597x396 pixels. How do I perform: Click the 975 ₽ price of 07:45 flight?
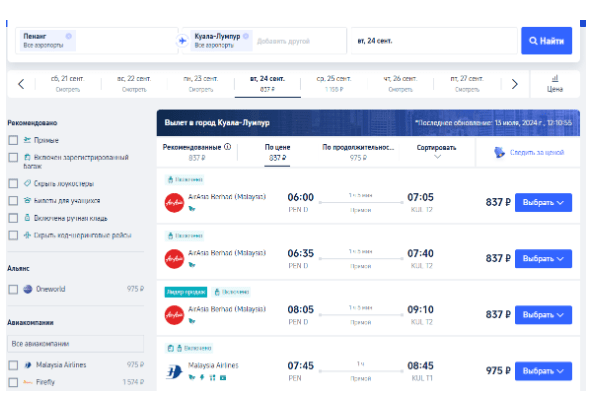point(498,371)
